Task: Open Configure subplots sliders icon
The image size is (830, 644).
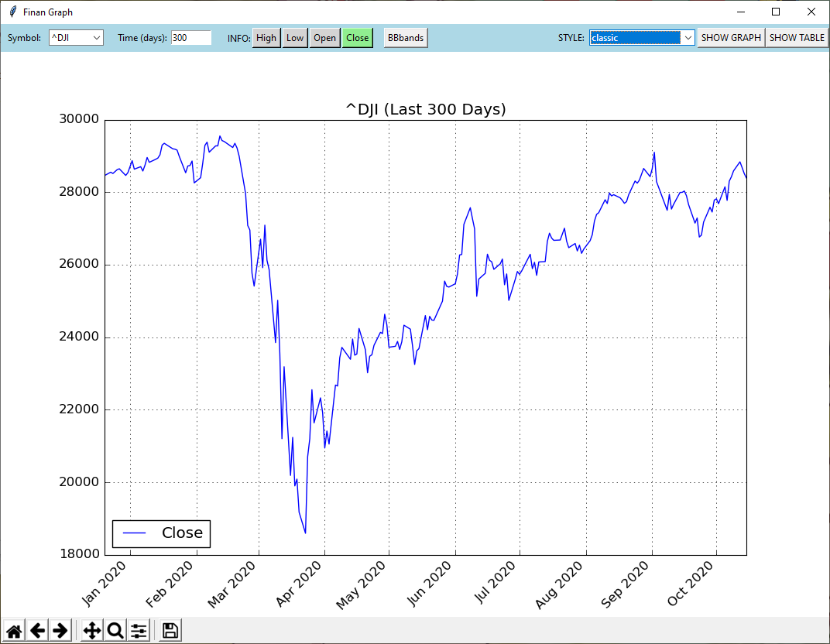Action: pos(139,630)
